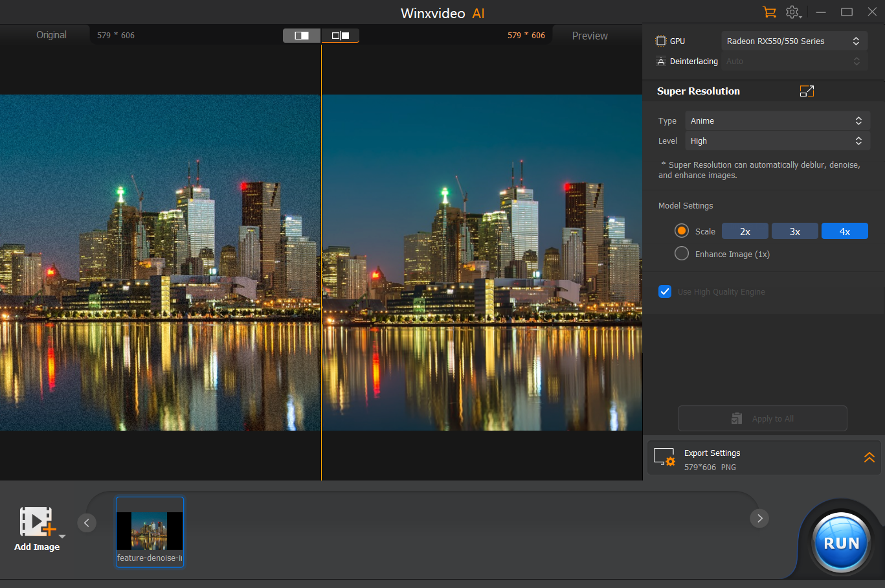Switch to side-by-side comparison mode
This screenshot has width=885, height=588.
coord(340,36)
